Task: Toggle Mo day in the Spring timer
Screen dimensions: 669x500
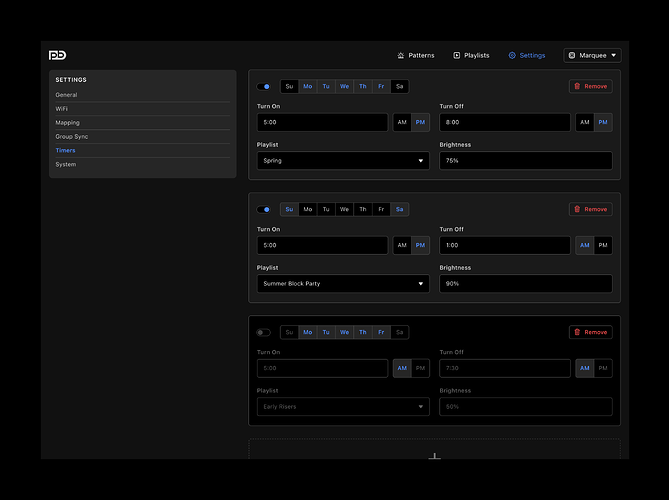Action: pyautogui.click(x=308, y=86)
